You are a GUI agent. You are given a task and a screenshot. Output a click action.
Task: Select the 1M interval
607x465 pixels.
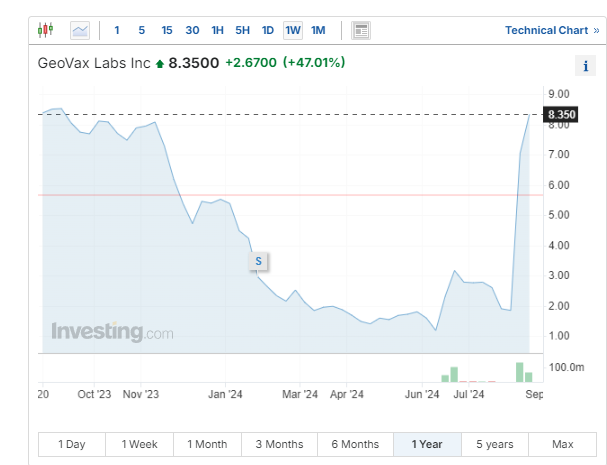click(x=318, y=30)
